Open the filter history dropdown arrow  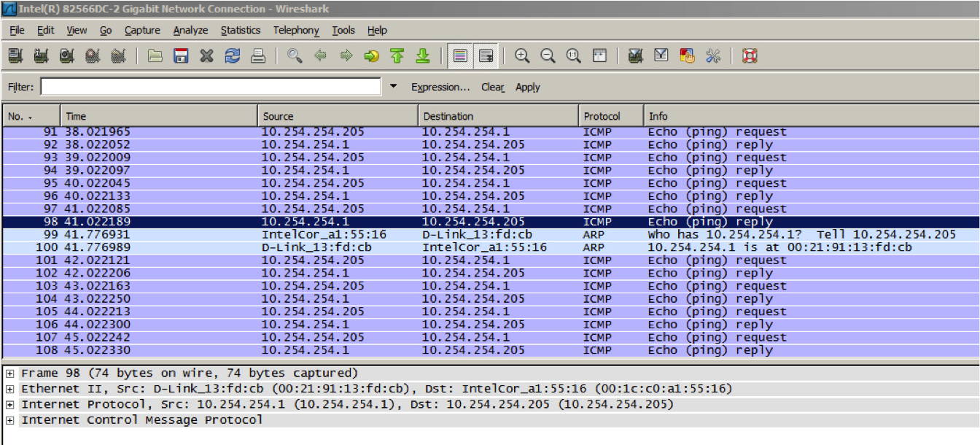pos(394,86)
